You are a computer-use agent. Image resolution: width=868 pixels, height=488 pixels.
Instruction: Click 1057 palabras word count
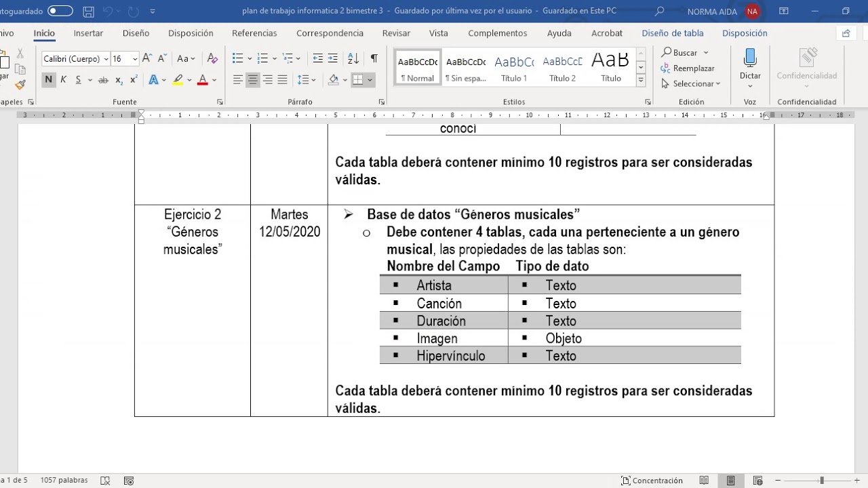(x=64, y=480)
